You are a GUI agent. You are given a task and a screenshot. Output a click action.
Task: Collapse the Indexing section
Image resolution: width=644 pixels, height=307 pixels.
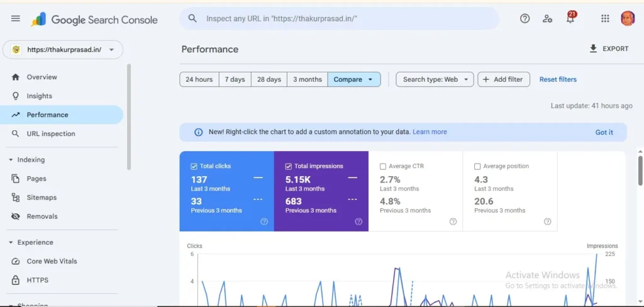tap(27, 160)
